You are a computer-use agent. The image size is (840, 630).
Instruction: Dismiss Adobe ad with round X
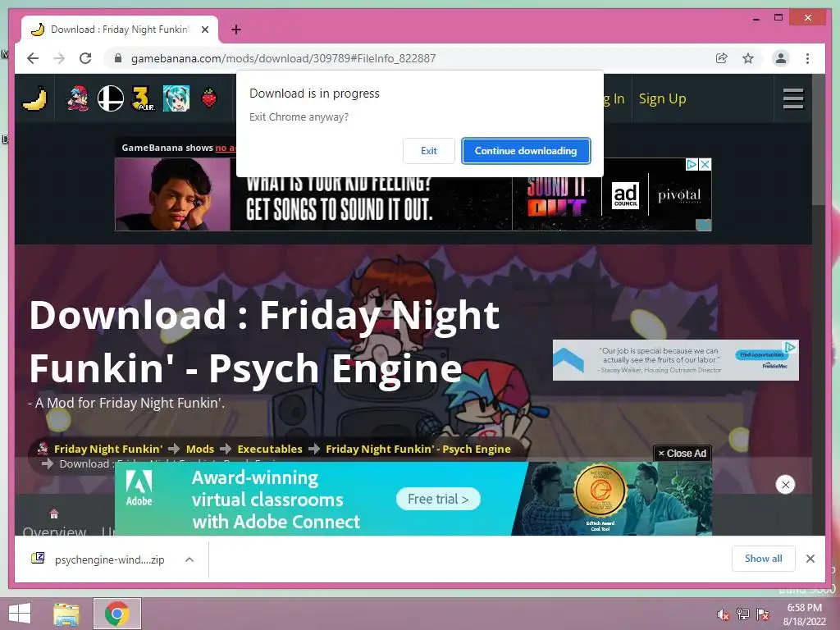tap(785, 484)
